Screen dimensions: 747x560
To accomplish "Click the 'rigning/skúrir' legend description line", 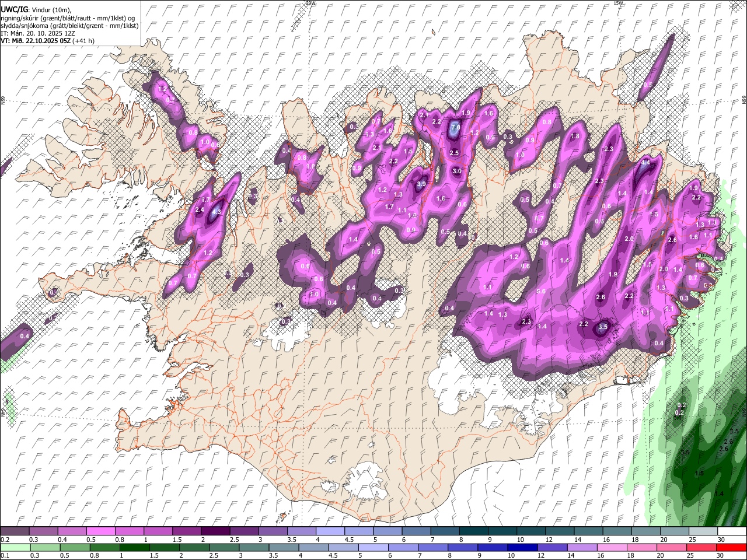I will tap(67, 18).
